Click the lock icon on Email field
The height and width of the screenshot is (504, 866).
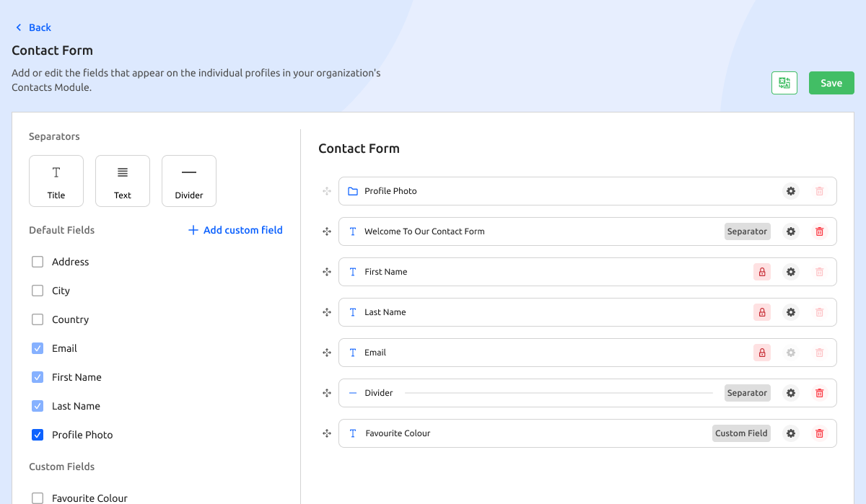coord(761,353)
